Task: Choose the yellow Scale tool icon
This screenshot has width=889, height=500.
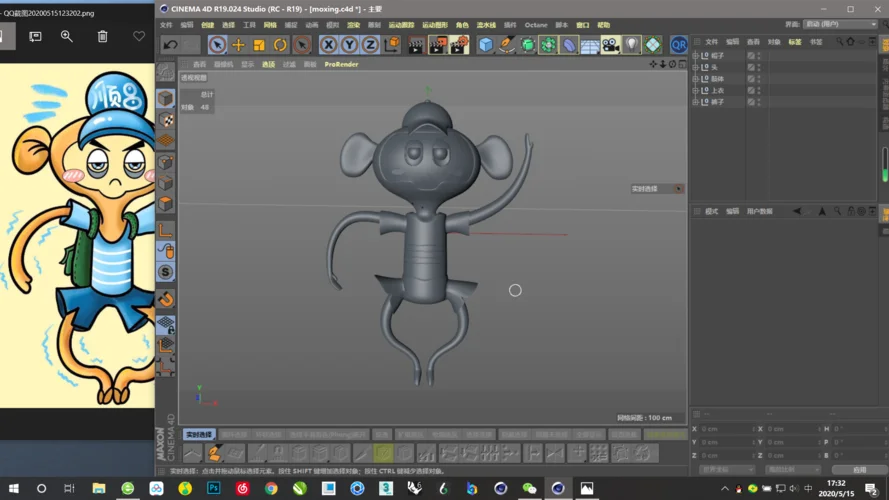Action: (x=259, y=45)
